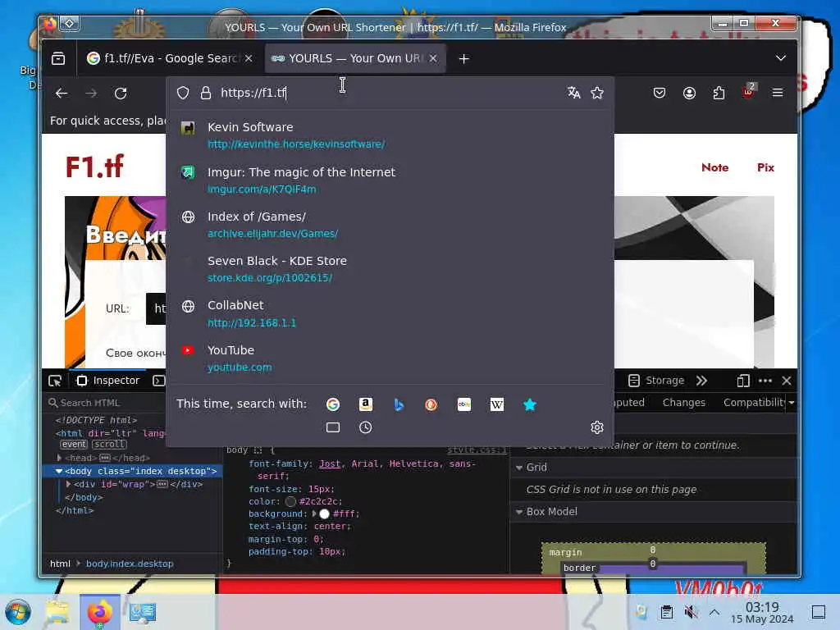The width and height of the screenshot is (840, 630).
Task: Open tracking protection shield icon
Action: (x=183, y=93)
